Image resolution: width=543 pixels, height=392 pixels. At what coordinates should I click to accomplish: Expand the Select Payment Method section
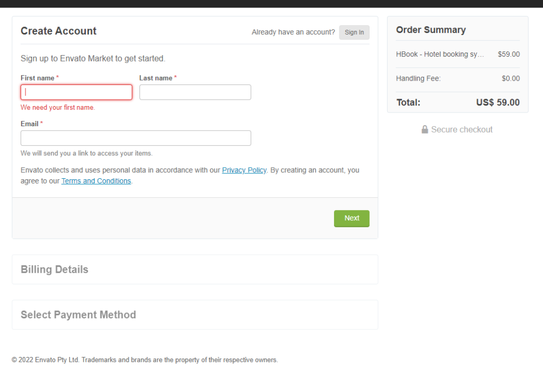(x=195, y=315)
